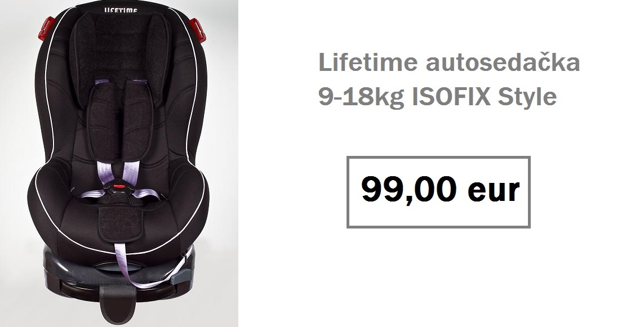Click the red release button on harness buckle
Screen dimensions: 644x327
pyautogui.click(x=119, y=186)
